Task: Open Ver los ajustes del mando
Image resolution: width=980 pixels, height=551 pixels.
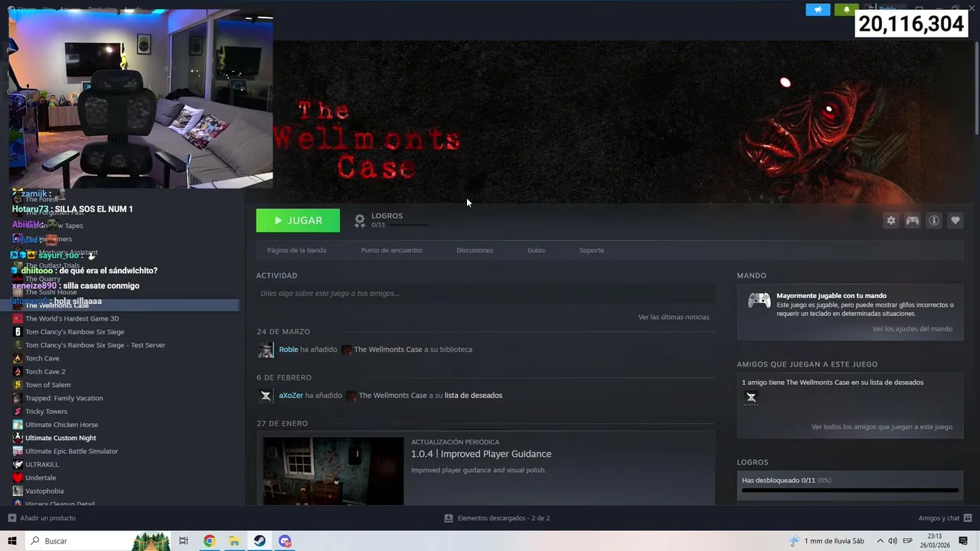Action: click(x=913, y=329)
